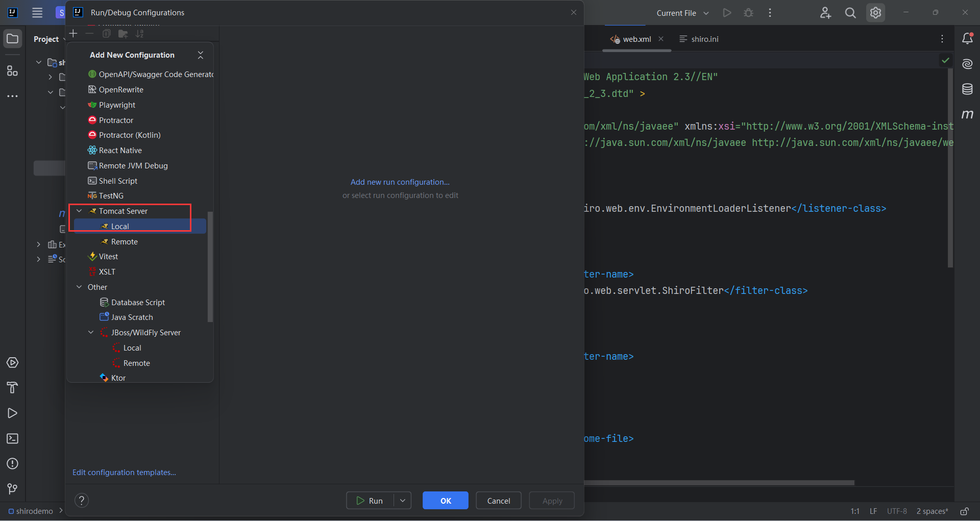
Task: Click the Debug bug icon in toolbar
Action: [749, 13]
